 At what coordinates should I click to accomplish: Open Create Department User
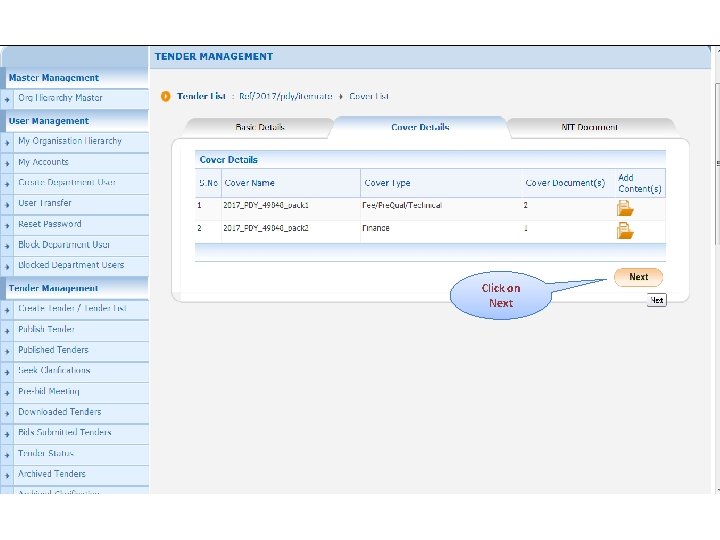[x=67, y=182]
